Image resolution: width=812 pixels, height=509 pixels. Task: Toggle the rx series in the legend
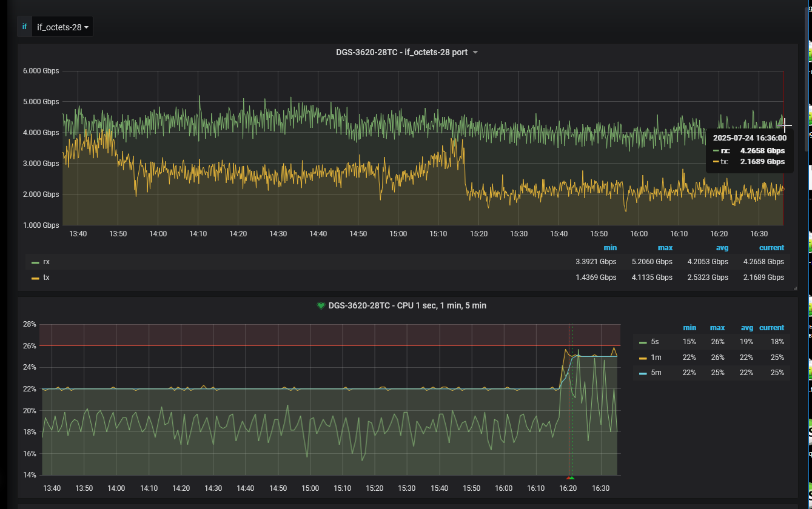[x=47, y=262]
